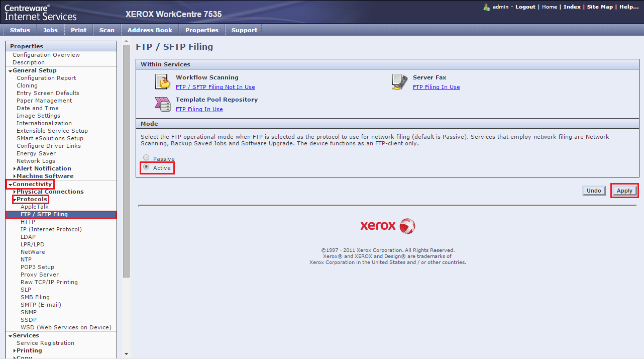Collapse the General Setup section
644x359 pixels.
(x=10, y=71)
